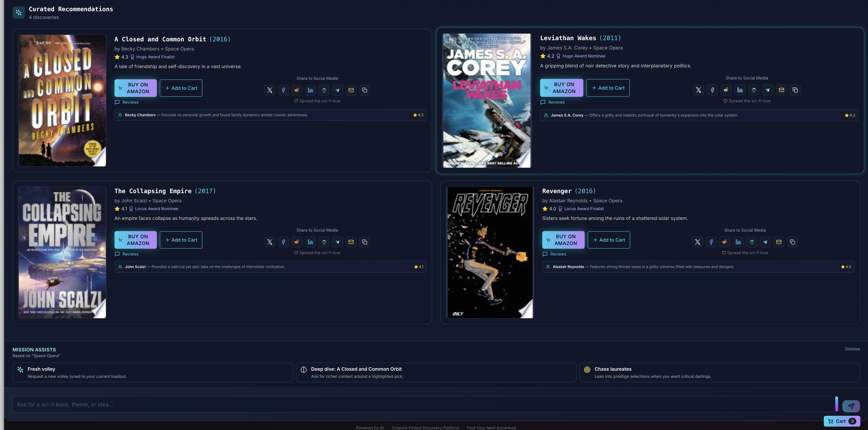868x430 pixels.
Task: Open Reviews for A Closed and Common Orbit
Action: 127,102
